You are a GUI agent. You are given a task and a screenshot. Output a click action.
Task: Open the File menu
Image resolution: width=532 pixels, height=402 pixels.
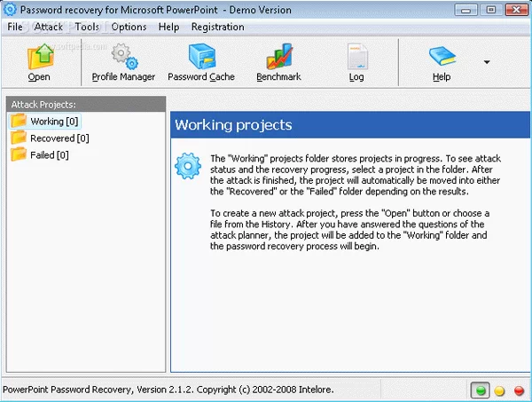tap(15, 27)
